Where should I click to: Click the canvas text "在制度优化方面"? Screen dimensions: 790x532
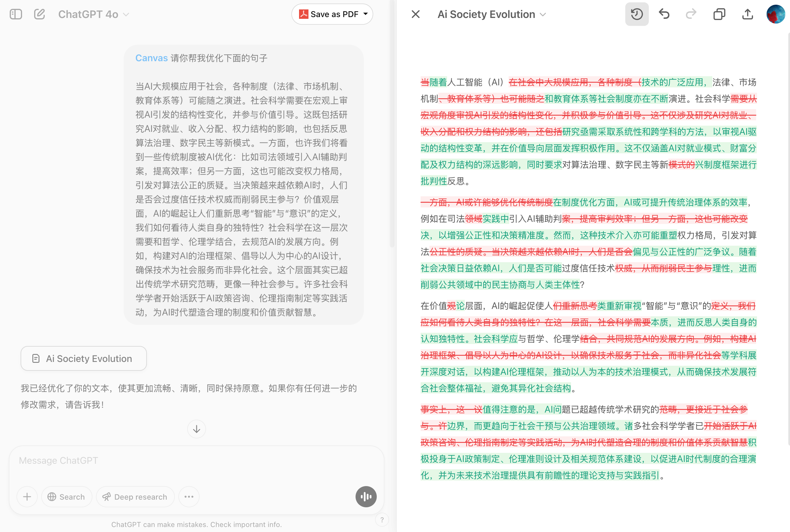(x=584, y=202)
